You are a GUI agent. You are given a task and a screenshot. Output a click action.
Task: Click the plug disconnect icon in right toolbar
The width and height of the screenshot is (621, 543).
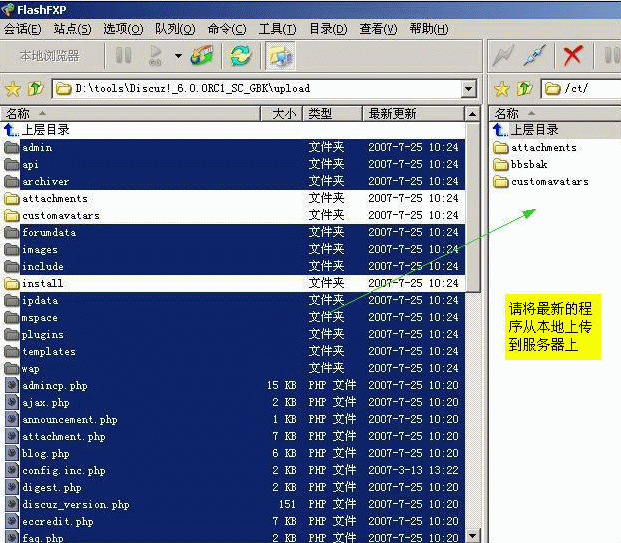click(534, 55)
